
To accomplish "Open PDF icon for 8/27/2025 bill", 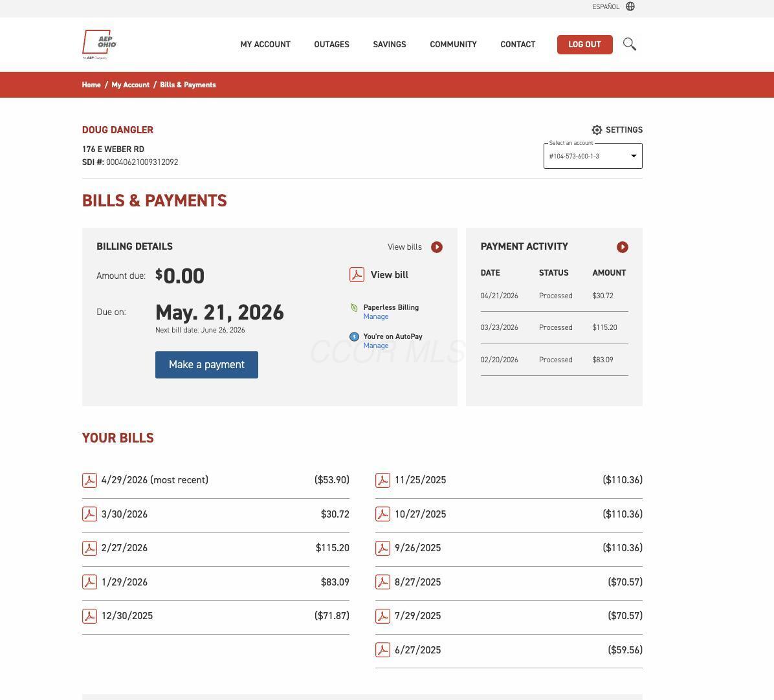I will point(382,582).
